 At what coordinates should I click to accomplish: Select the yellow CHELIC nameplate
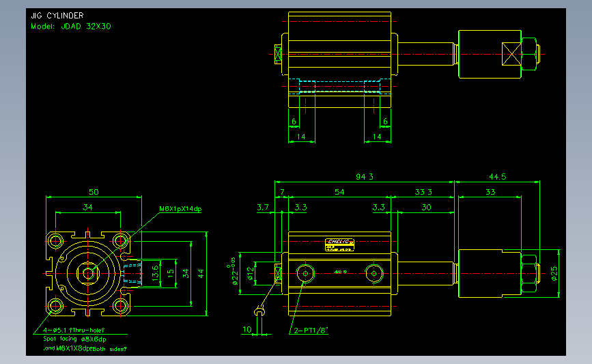click(339, 244)
